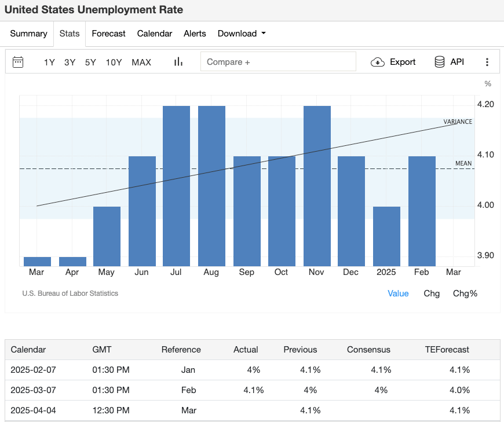
Task: Click the Compare field to add series
Action: pos(278,61)
